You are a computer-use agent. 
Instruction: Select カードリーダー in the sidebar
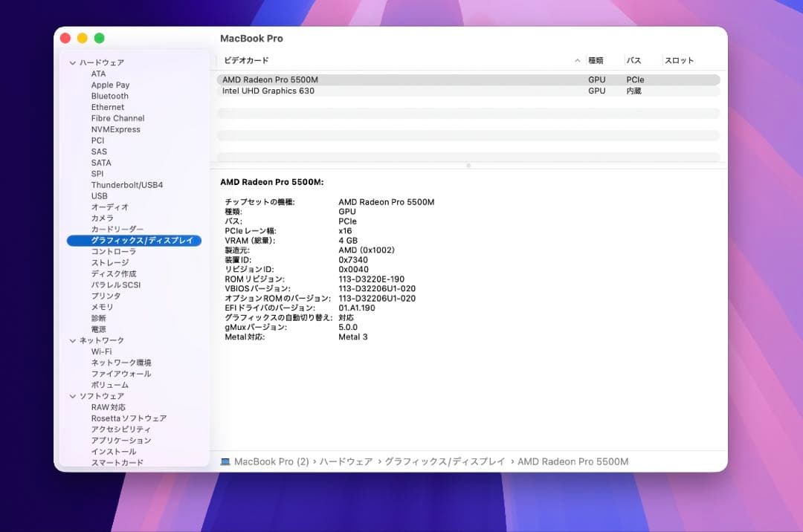point(117,229)
